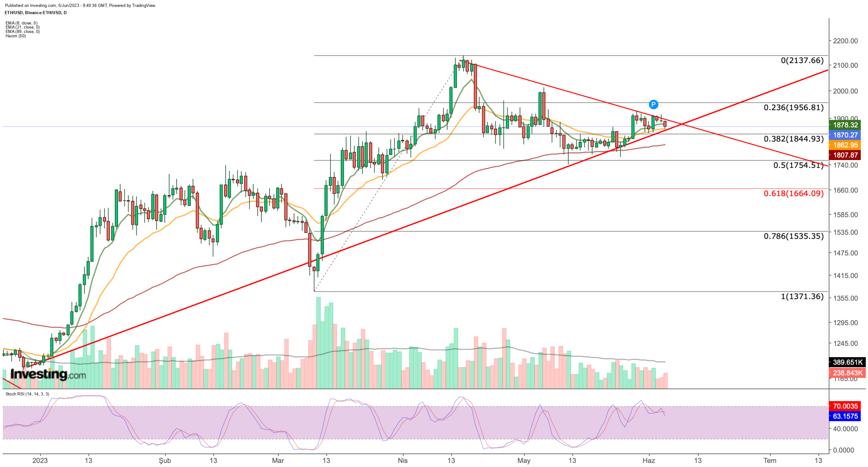The image size is (868, 467).
Task: Click the blue P marker icon
Action: point(653,104)
